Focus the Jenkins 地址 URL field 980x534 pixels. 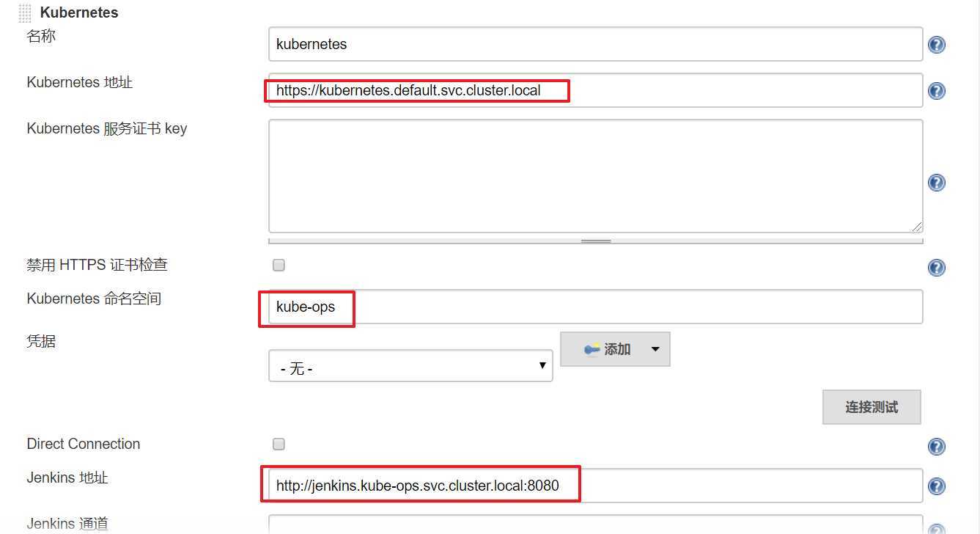coord(595,486)
